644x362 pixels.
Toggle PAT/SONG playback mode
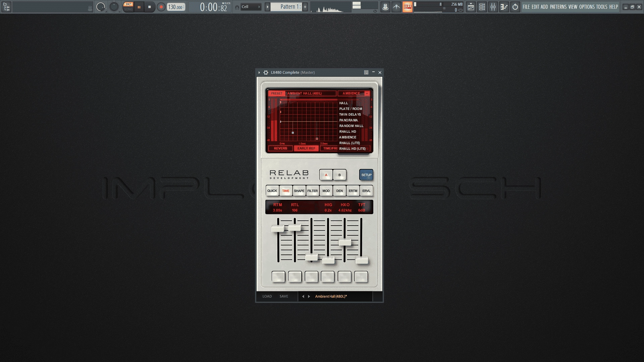[128, 7]
